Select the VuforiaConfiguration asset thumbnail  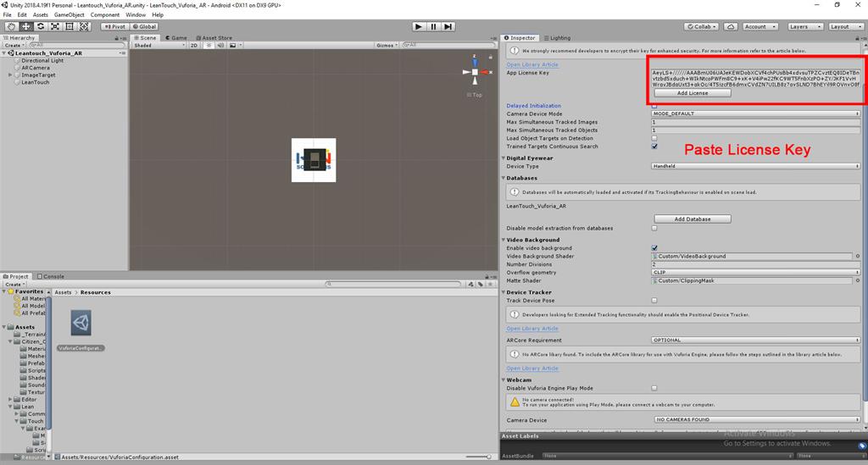81,323
